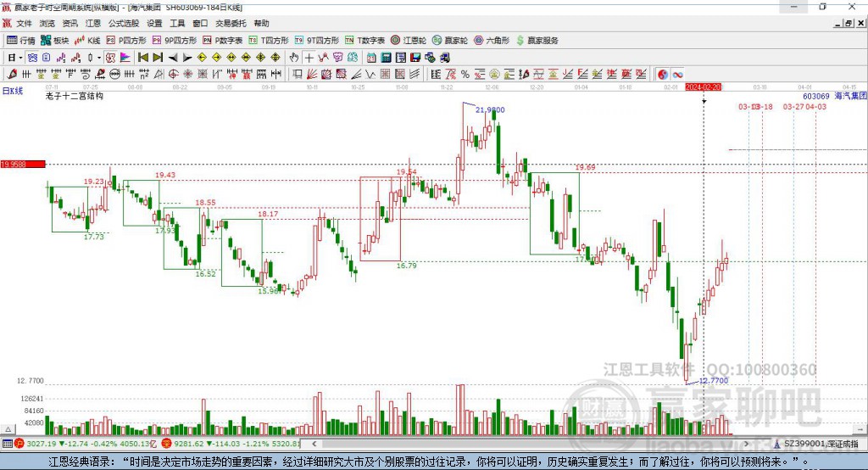Toggle the red taiji yin-yang button
This screenshot has width=868, height=470.
point(663,75)
